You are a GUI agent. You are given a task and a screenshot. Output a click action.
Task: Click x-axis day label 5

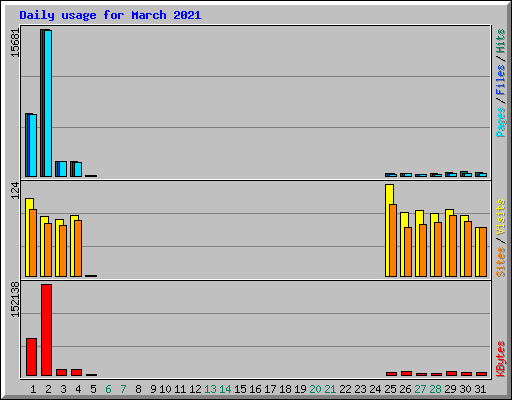coord(93,389)
